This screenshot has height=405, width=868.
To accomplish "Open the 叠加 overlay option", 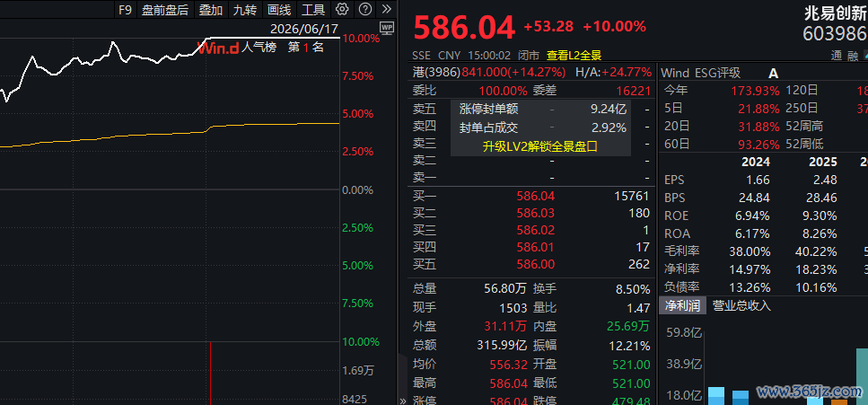I will pos(210,9).
